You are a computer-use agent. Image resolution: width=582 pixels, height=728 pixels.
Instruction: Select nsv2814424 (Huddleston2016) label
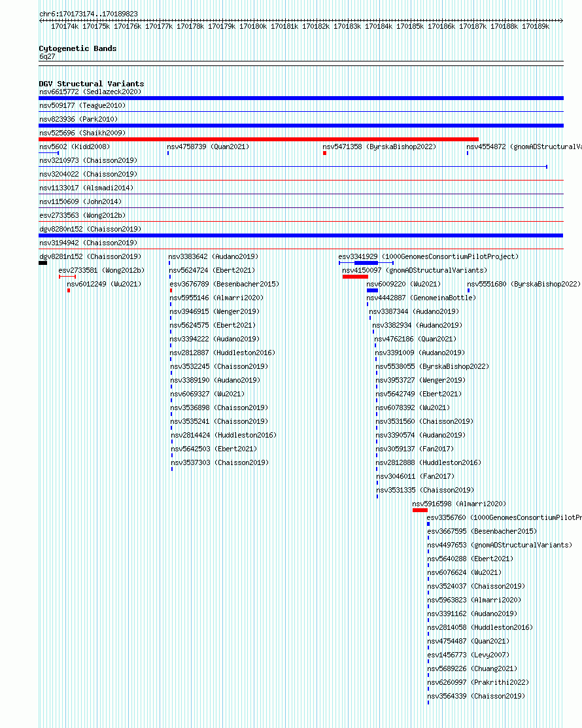coord(224,435)
